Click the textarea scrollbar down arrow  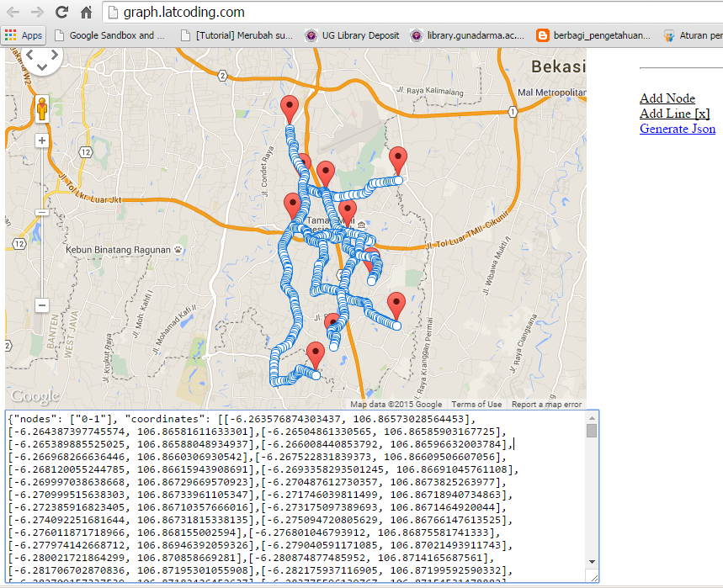pos(592,562)
